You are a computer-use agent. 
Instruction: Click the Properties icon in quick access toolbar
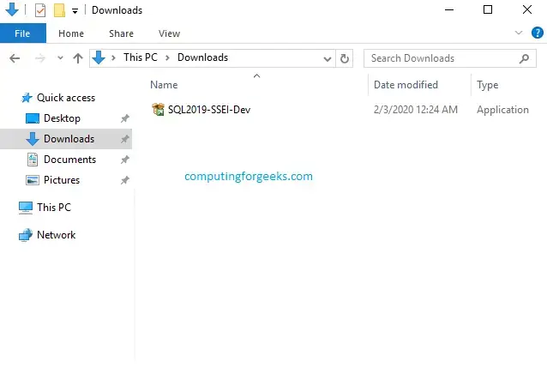(39, 10)
